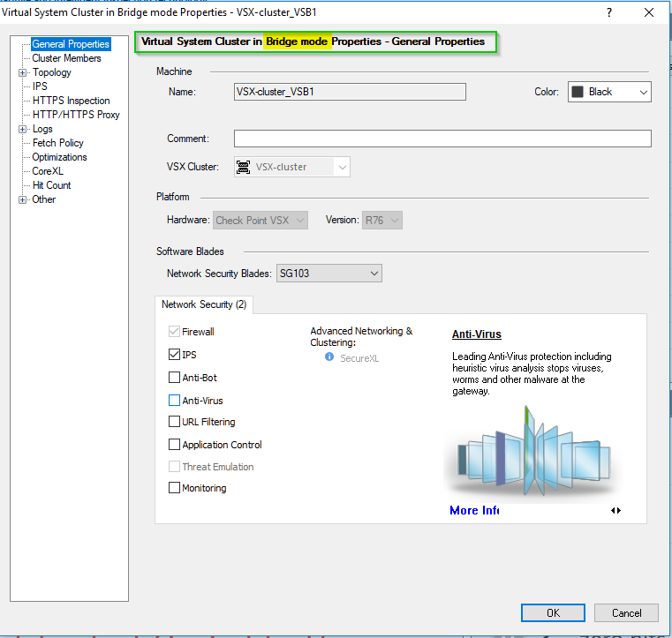Click the blade description carousel arrows
The image size is (672, 638).
tap(615, 510)
